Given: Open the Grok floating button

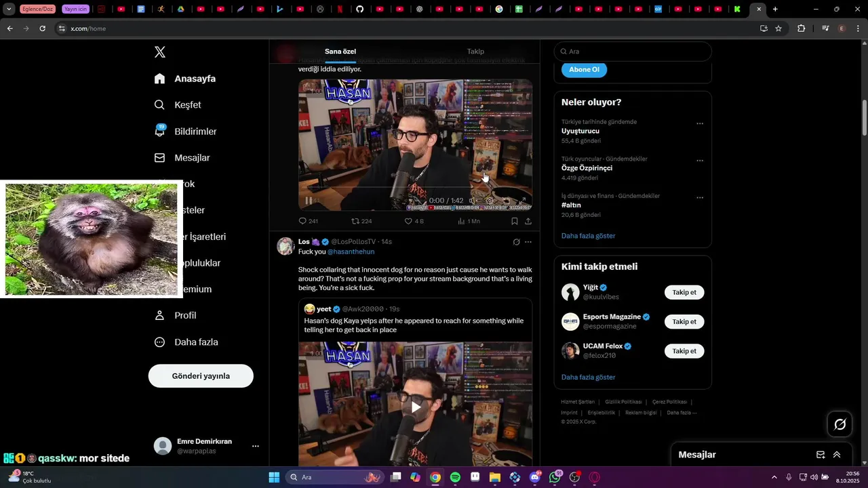Looking at the screenshot, I should tap(840, 424).
